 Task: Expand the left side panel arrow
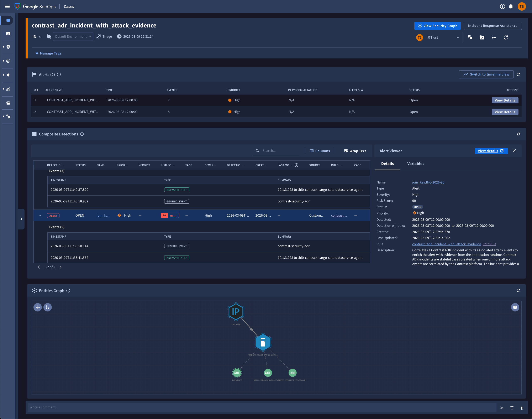pyautogui.click(x=21, y=219)
